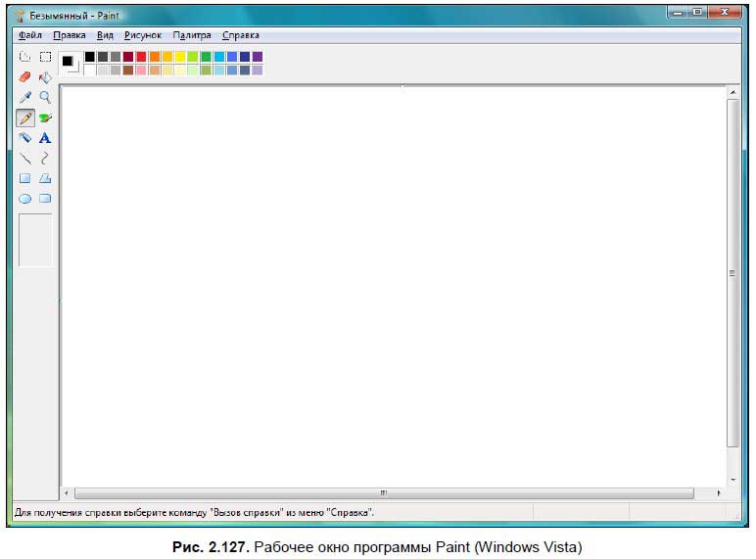756x559 pixels.
Task: Choose the Eraser tool
Action: [25, 77]
